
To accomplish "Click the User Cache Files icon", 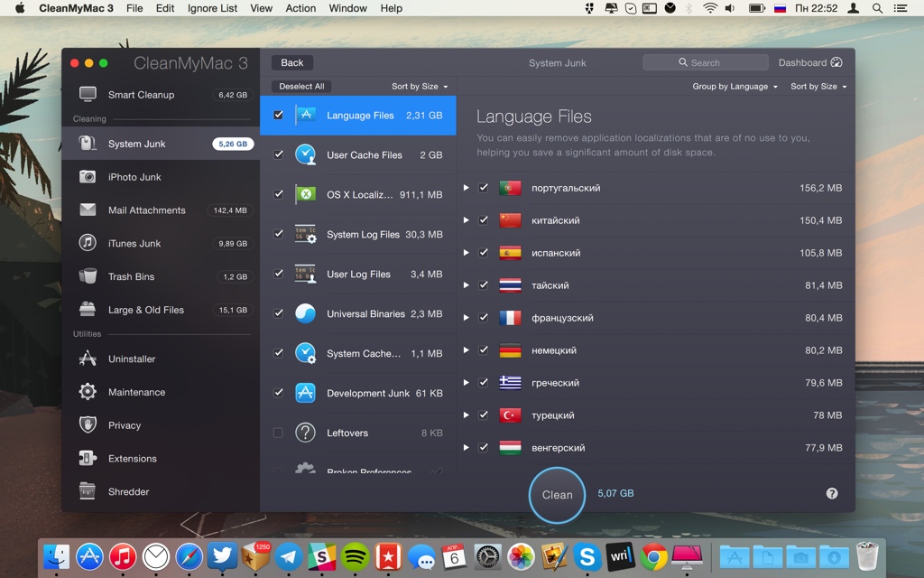I will [305, 154].
